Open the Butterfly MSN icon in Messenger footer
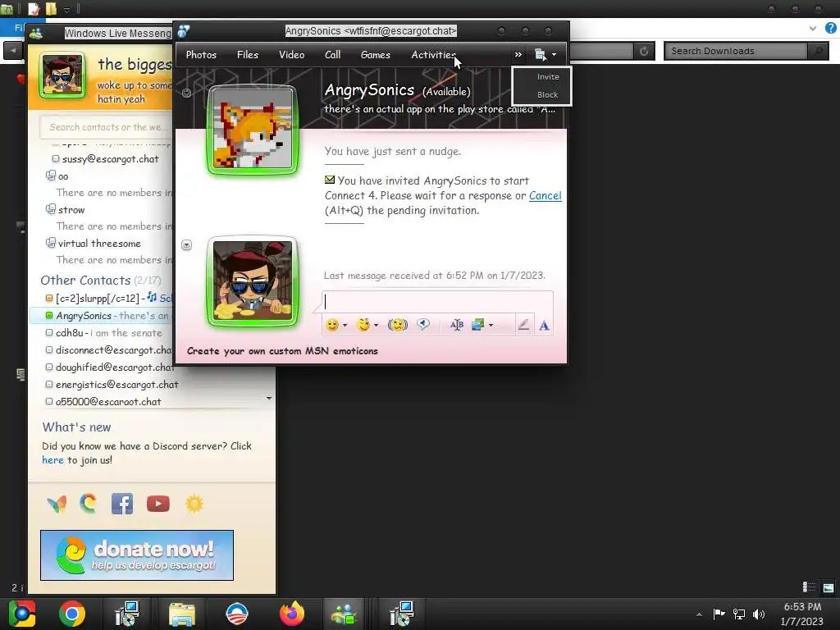The width and height of the screenshot is (840, 630). (57, 504)
